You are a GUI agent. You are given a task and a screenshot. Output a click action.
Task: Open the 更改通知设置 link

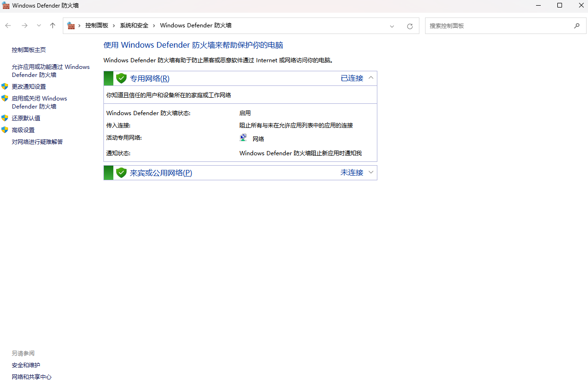click(29, 87)
